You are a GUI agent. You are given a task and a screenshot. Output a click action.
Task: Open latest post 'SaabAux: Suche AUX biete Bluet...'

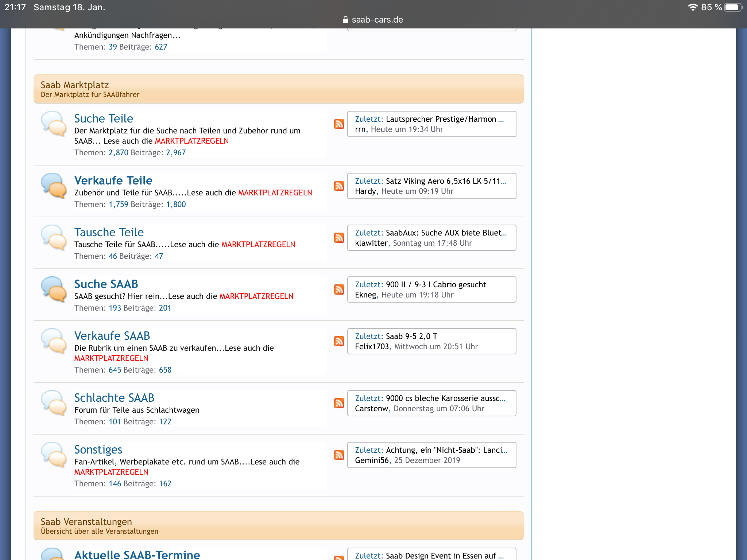446,233
